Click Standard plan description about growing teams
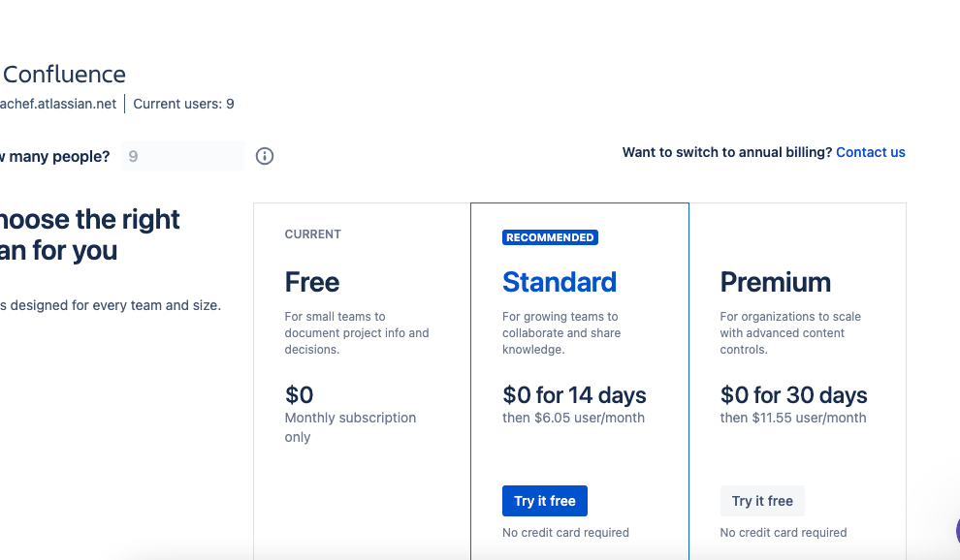The image size is (960, 560). point(561,333)
